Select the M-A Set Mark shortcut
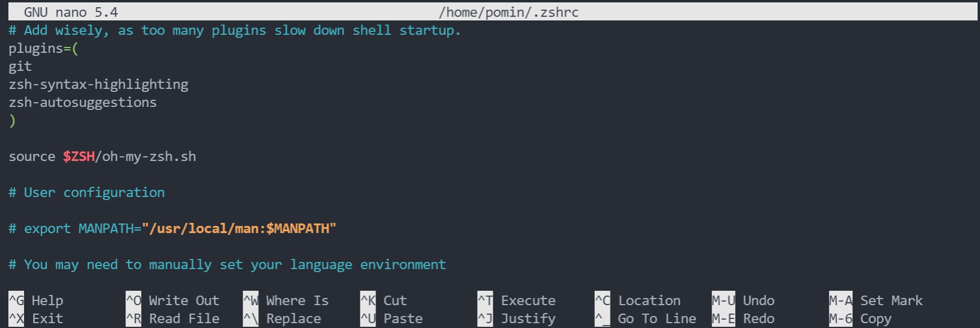Viewport: 980px width, 328px height. (x=876, y=300)
